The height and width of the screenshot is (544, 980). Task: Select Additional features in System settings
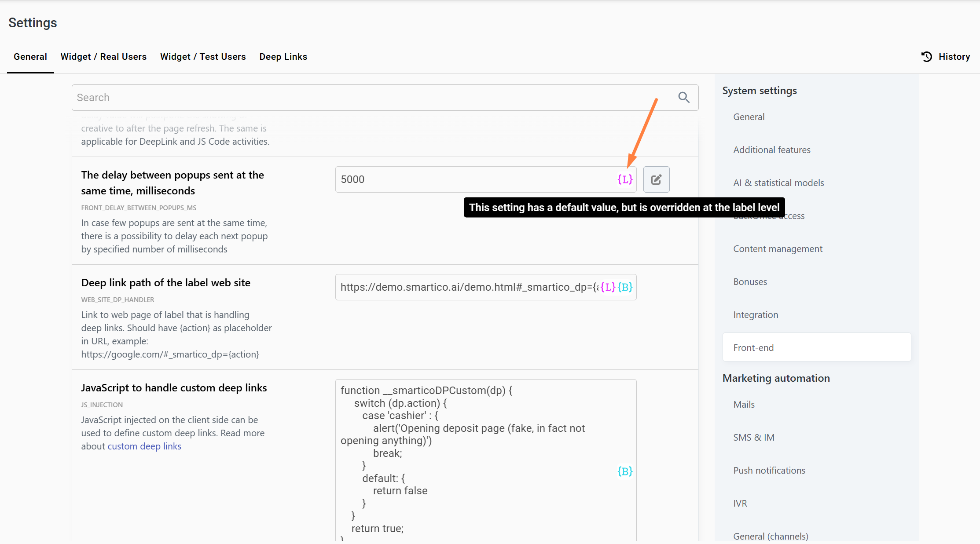pos(771,150)
